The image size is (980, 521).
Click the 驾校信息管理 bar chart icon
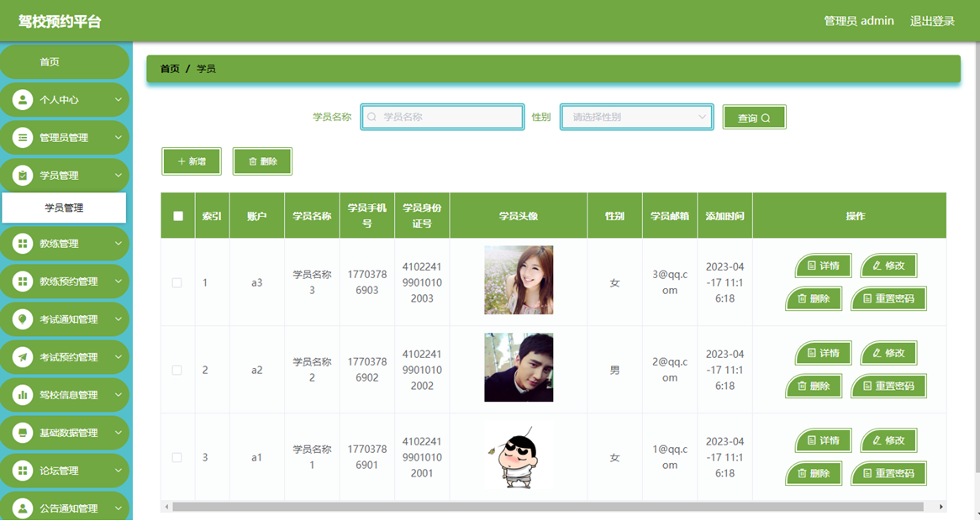coord(23,395)
